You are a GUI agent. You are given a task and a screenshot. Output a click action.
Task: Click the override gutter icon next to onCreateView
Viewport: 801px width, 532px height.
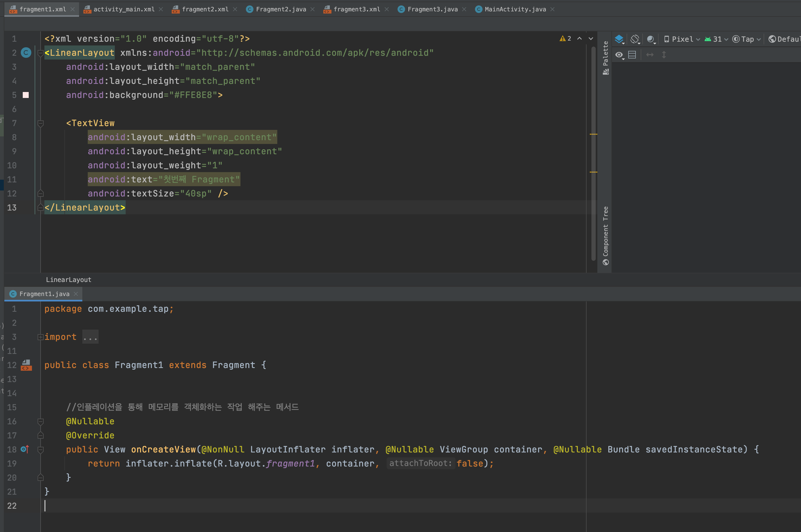(x=25, y=449)
